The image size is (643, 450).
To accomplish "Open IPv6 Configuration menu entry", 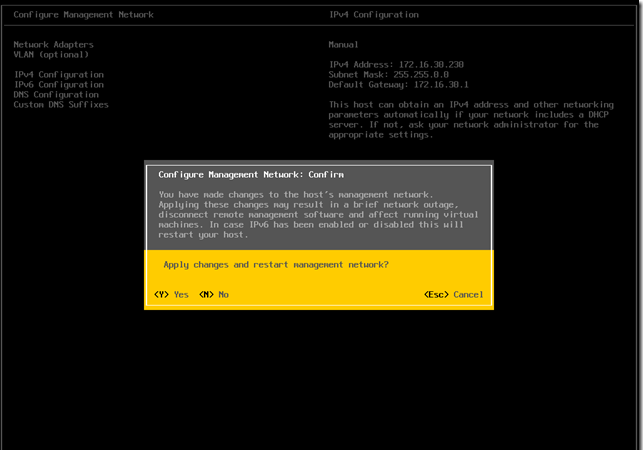I will coord(59,85).
